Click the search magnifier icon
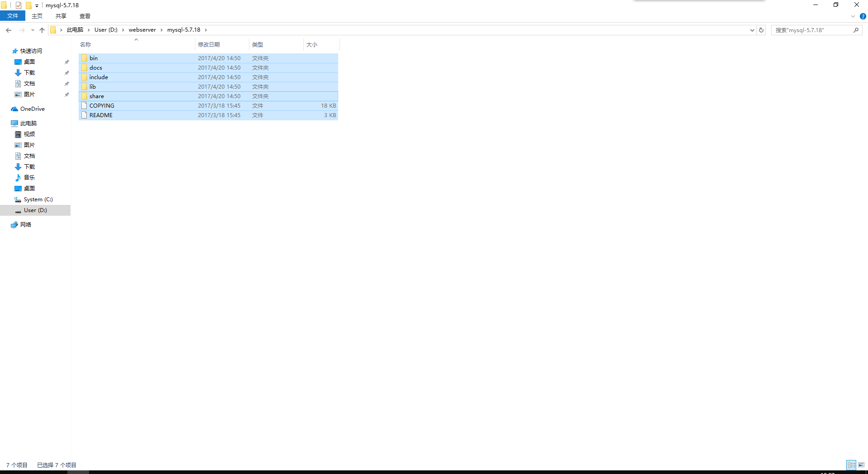Viewport: 868px width, 474px height. tap(856, 30)
